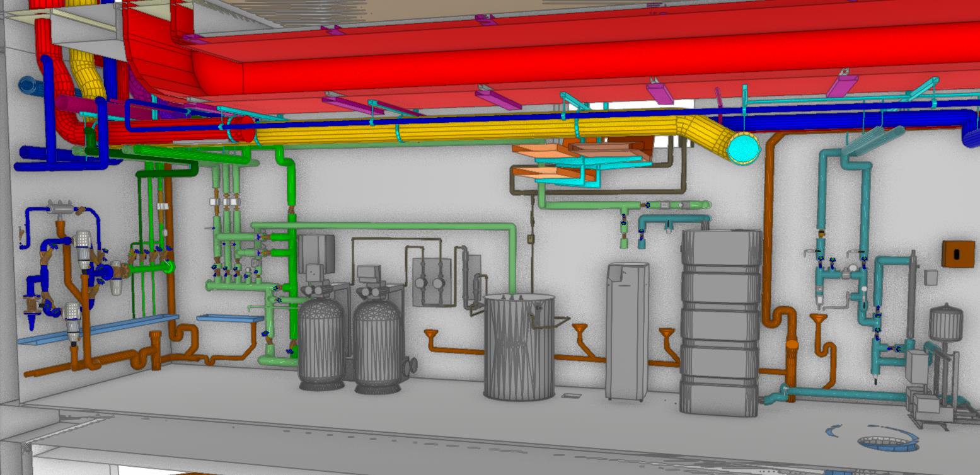Image resolution: width=980 pixels, height=475 pixels.
Task: Select the tall slim gray cabinet unit
Action: [x=627, y=331]
